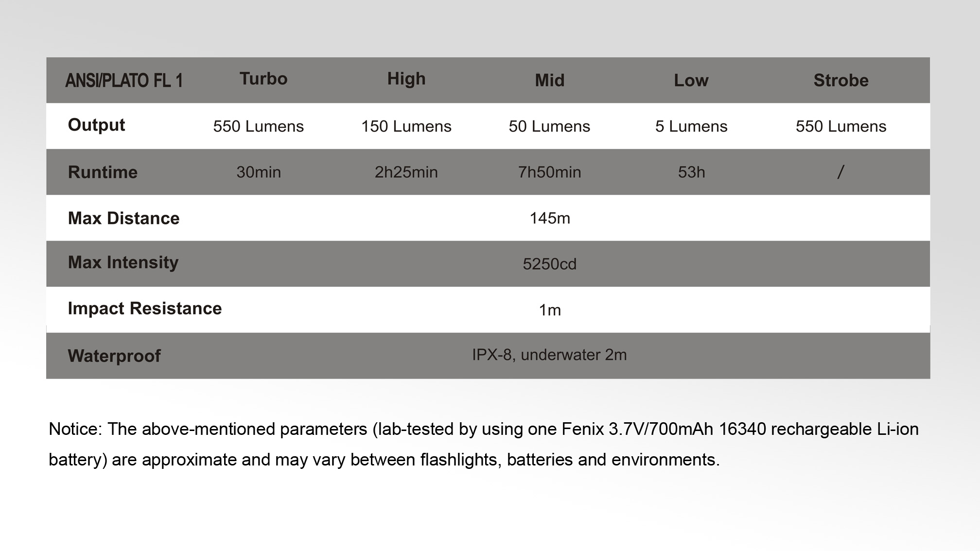The height and width of the screenshot is (551, 980).
Task: Click the Output row label
Action: [96, 125]
